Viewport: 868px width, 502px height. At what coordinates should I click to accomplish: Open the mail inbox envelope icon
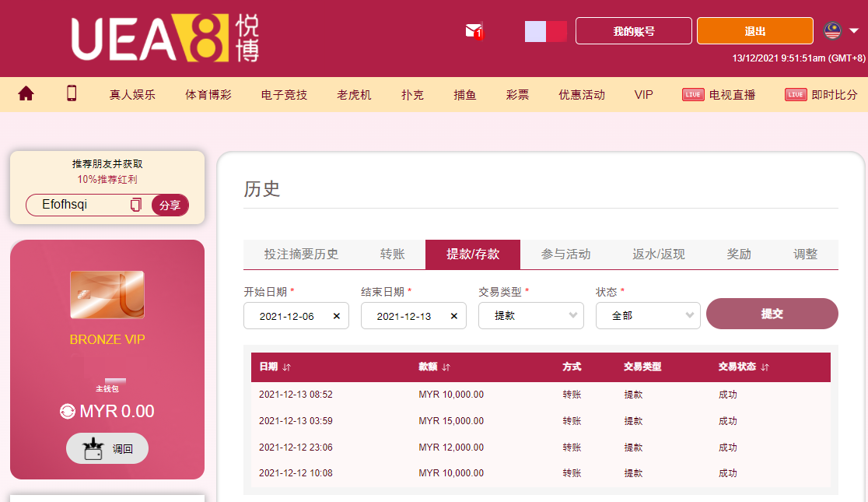[473, 31]
